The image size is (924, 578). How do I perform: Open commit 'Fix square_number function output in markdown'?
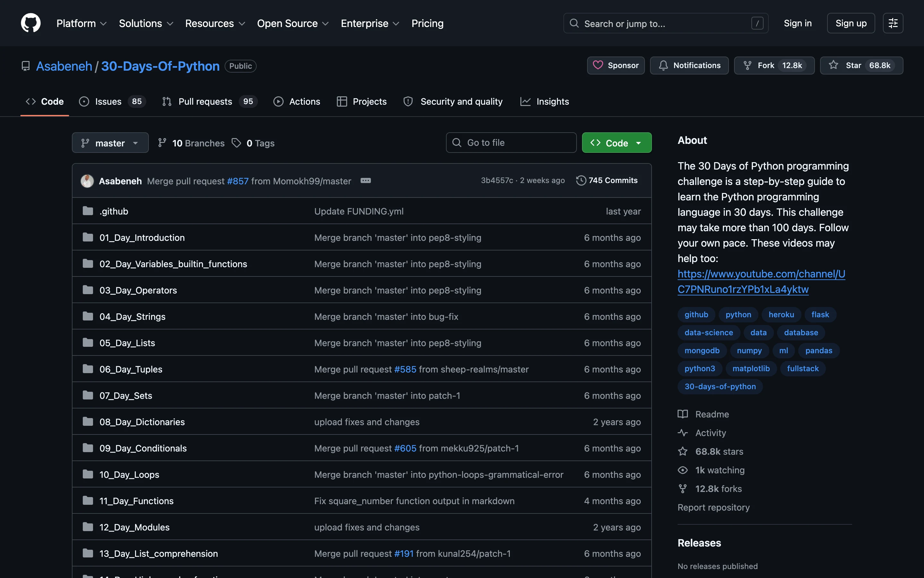[x=414, y=501]
